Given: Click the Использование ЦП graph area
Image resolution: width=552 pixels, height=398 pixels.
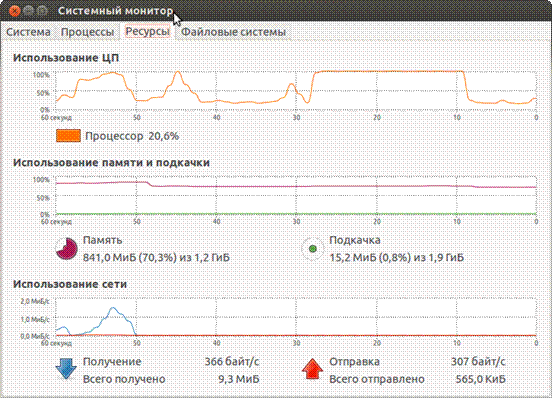Looking at the screenshot, I should (x=296, y=91).
